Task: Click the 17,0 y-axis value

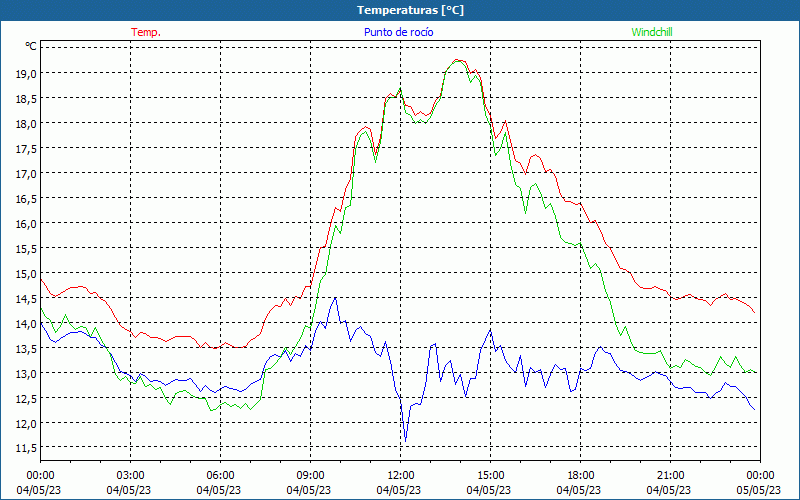Action: tap(27, 173)
